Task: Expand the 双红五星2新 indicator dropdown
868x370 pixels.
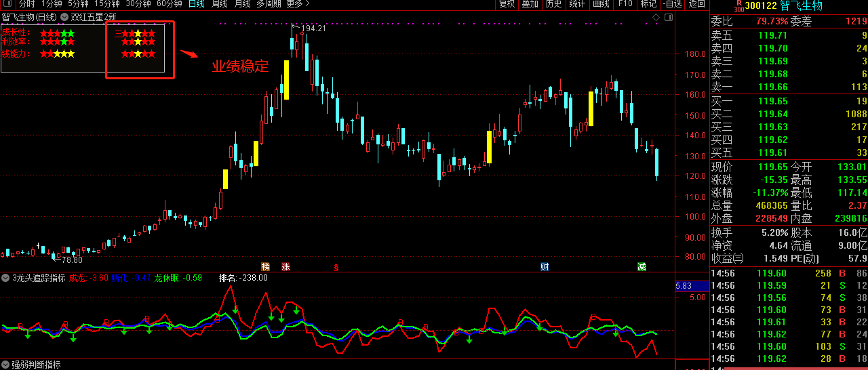Action: 64,17
